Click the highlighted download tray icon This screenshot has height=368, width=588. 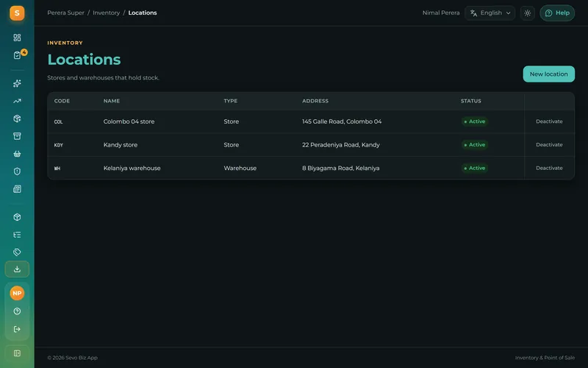pos(17,269)
